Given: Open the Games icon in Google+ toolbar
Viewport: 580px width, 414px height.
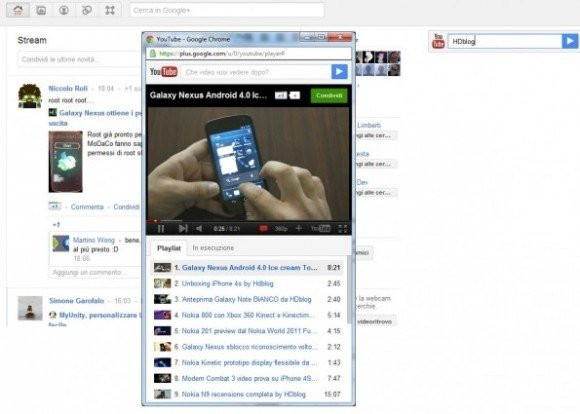Looking at the screenshot, I should pos(110,10).
